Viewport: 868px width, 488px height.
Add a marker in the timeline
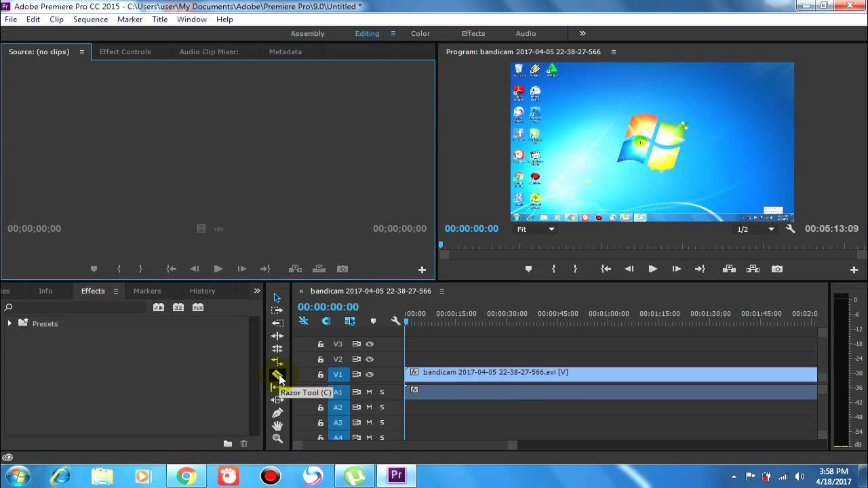click(373, 321)
